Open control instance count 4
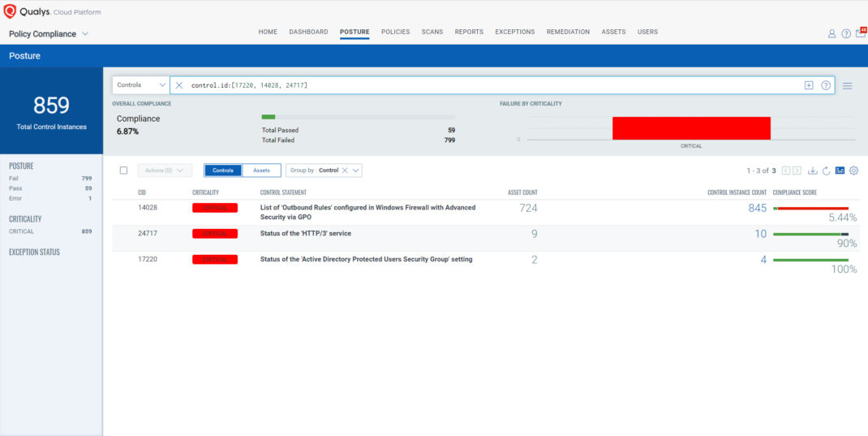868x436 pixels. click(x=763, y=260)
